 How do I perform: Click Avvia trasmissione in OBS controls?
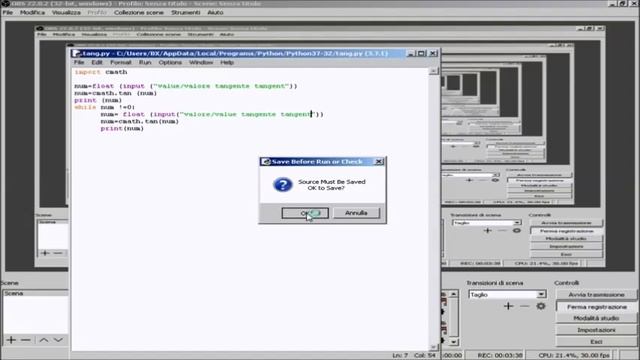pyautogui.click(x=596, y=295)
